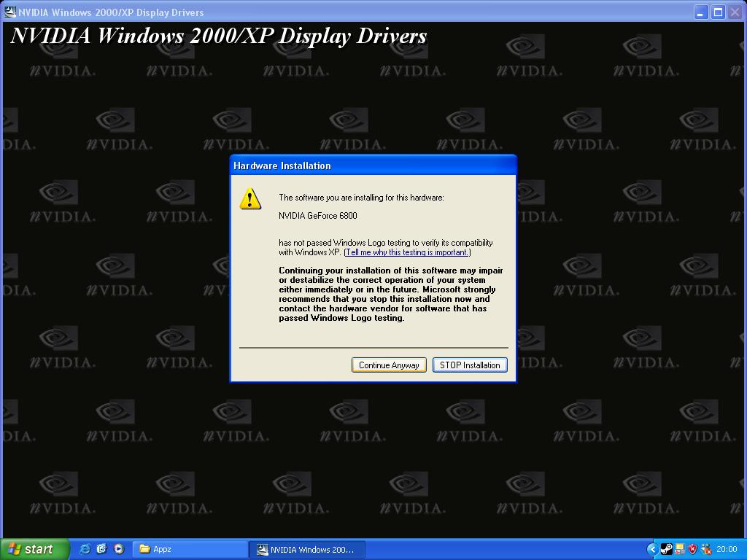Minimize the NVIDIA Display Drivers window
Screen dimensions: 747x560
click(x=701, y=12)
